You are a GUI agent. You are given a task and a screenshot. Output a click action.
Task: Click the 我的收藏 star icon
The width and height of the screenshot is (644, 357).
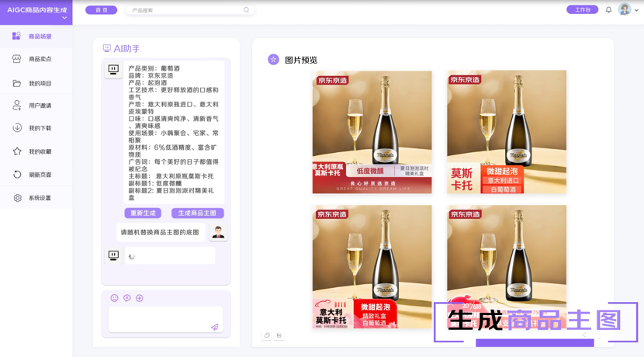pyautogui.click(x=17, y=151)
